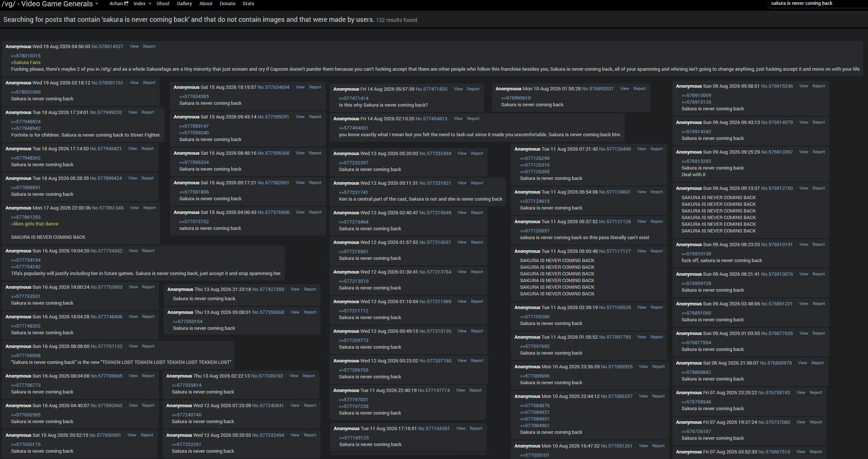View post No.577634604

[300, 87]
